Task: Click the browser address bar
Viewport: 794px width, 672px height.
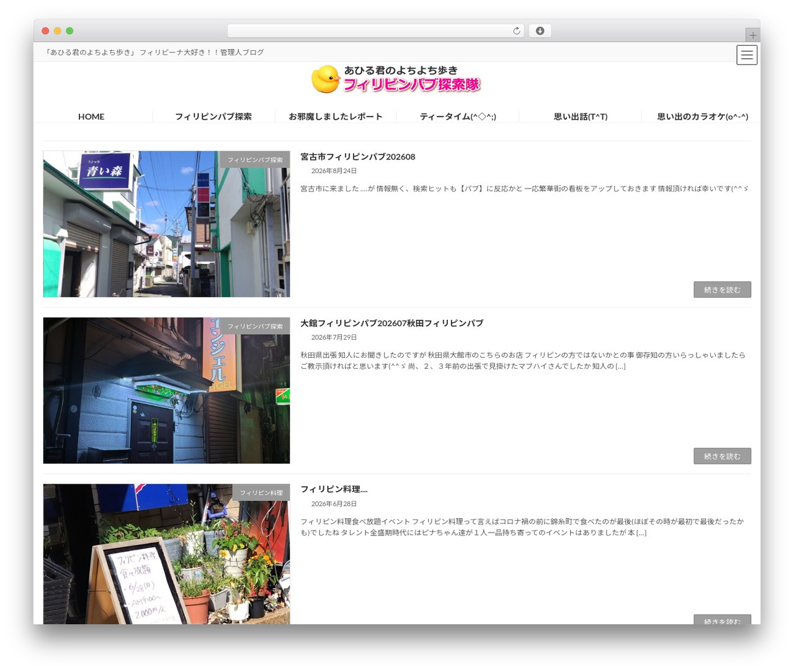Action: [375, 31]
